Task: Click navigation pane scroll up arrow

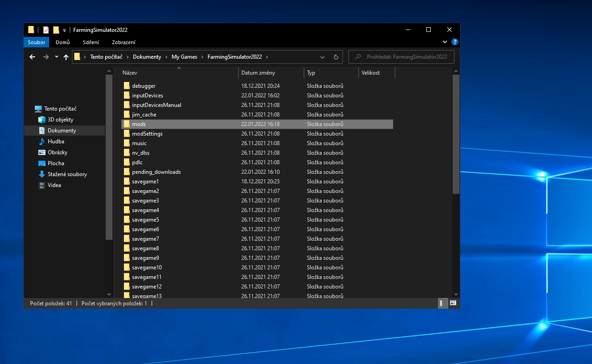Action: [109, 71]
